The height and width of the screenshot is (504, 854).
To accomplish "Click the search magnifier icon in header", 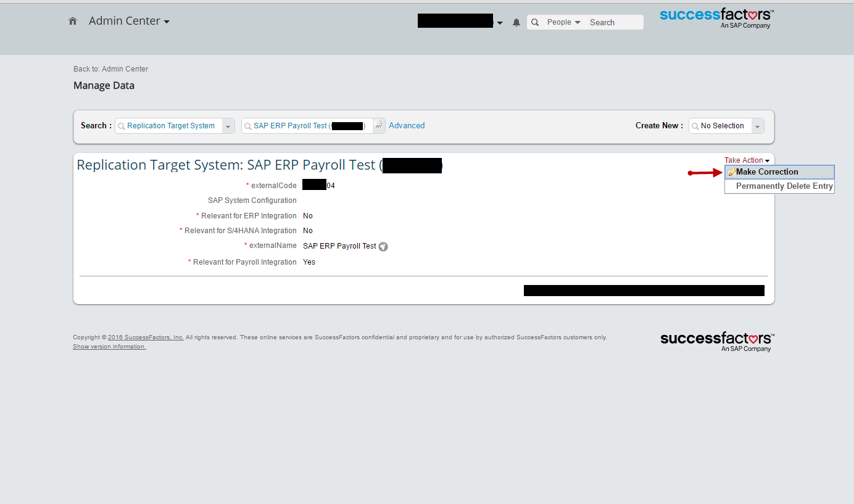I will pos(535,22).
